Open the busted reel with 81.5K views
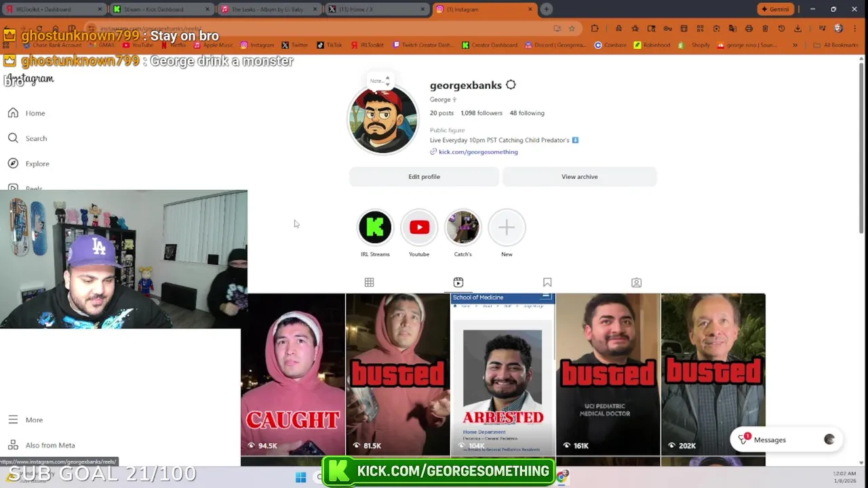This screenshot has height=488, width=868. 397,374
